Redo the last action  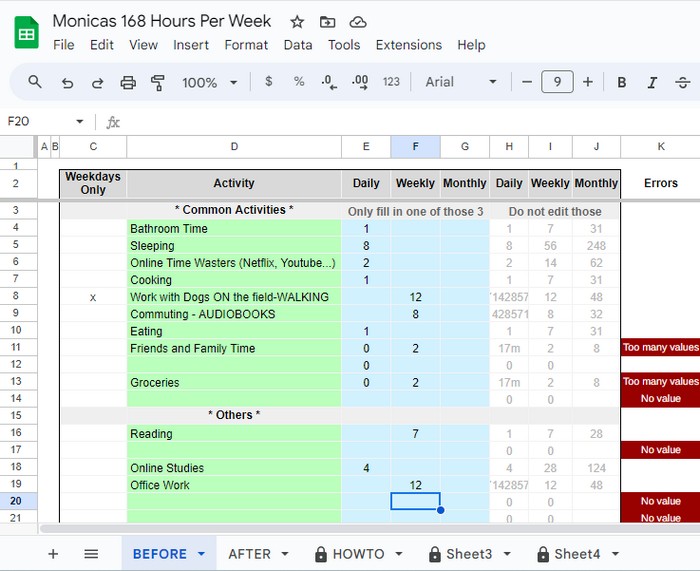pyautogui.click(x=97, y=83)
